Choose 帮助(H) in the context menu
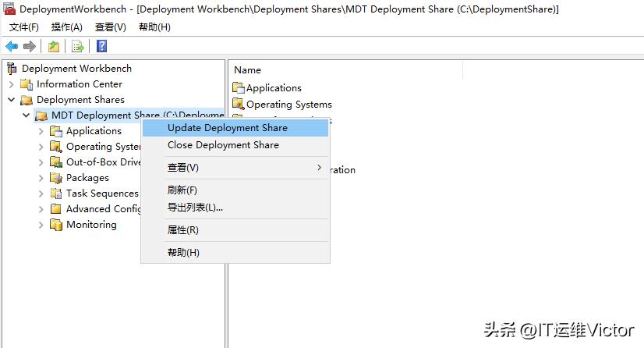 [x=235, y=253]
